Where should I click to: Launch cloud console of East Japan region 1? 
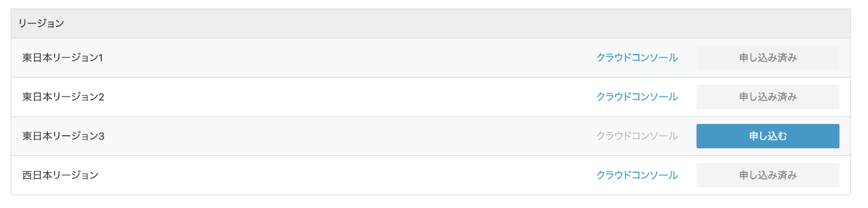pos(637,57)
